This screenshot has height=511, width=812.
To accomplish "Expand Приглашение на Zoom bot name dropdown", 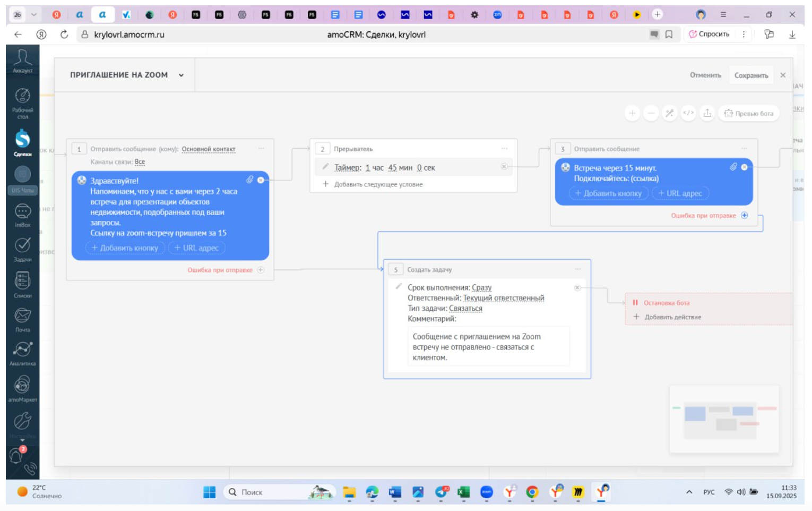I will pos(181,75).
